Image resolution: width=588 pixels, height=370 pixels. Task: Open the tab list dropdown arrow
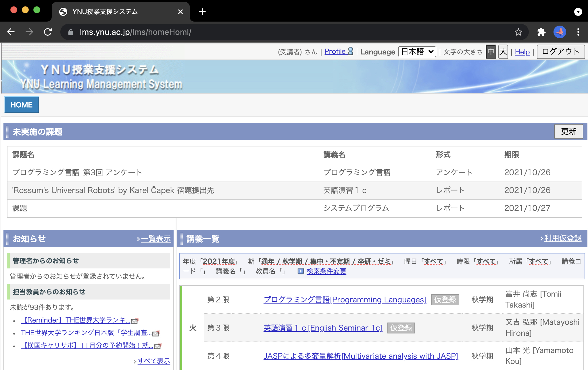pos(578,12)
